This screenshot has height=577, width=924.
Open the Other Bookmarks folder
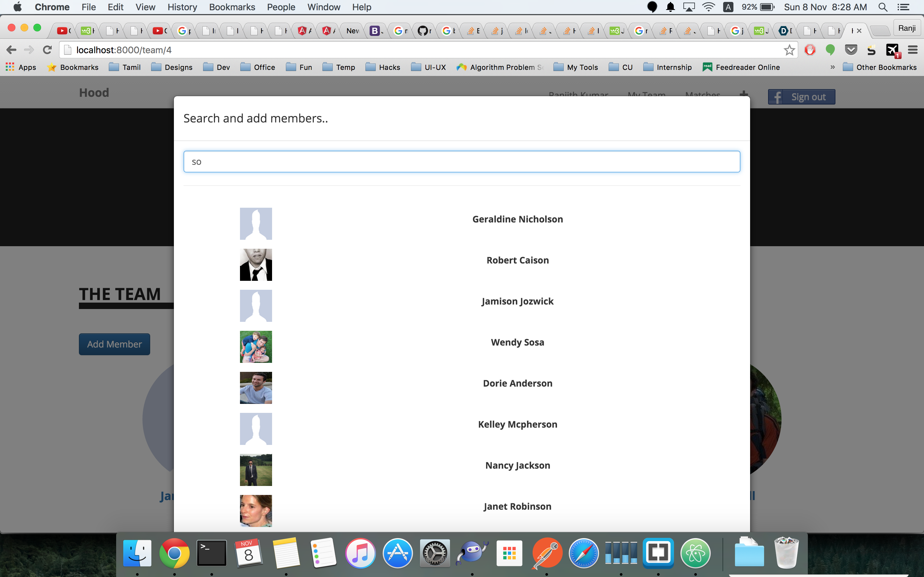click(879, 67)
